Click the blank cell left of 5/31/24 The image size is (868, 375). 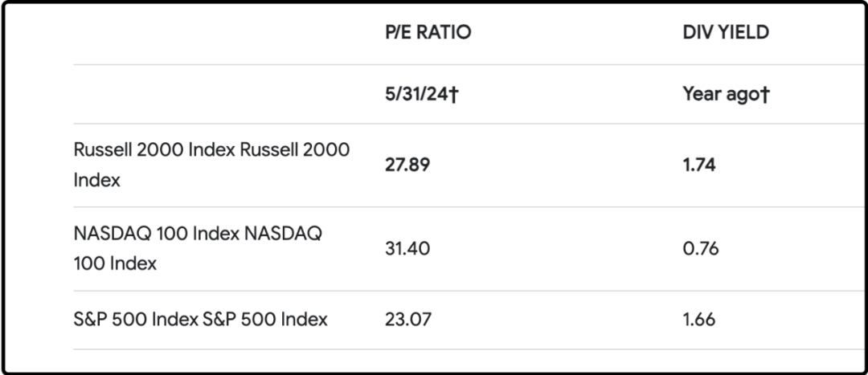(x=225, y=95)
